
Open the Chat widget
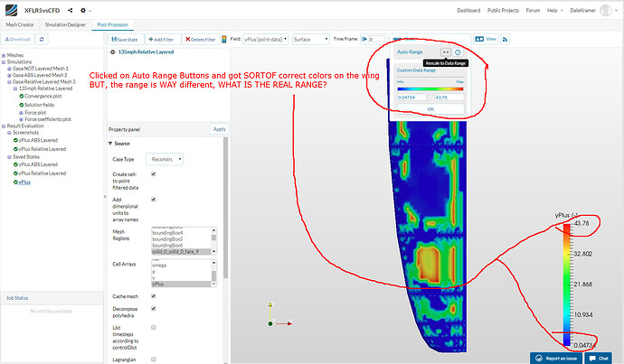[600, 359]
